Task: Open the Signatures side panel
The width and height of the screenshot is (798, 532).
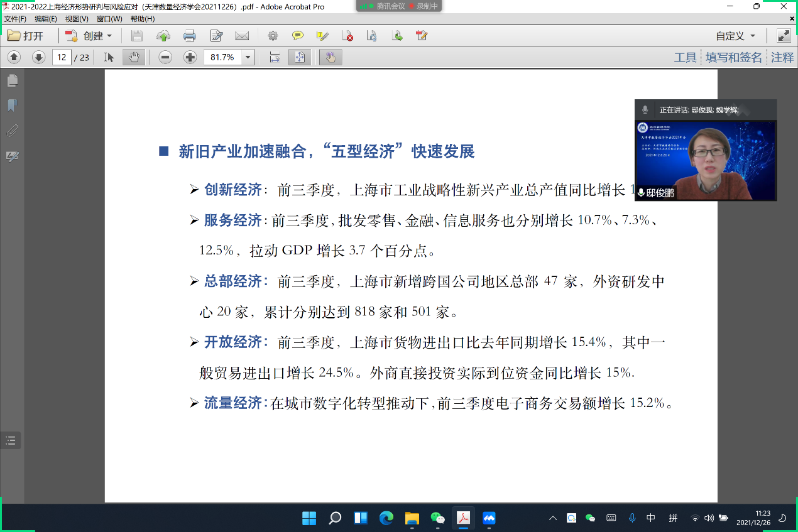Action: point(12,156)
